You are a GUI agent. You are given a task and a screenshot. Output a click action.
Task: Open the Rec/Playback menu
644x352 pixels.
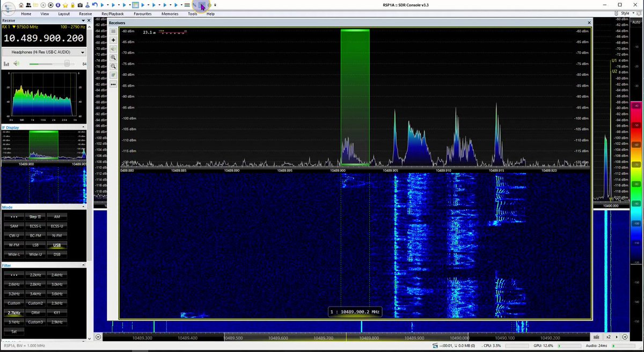point(113,13)
